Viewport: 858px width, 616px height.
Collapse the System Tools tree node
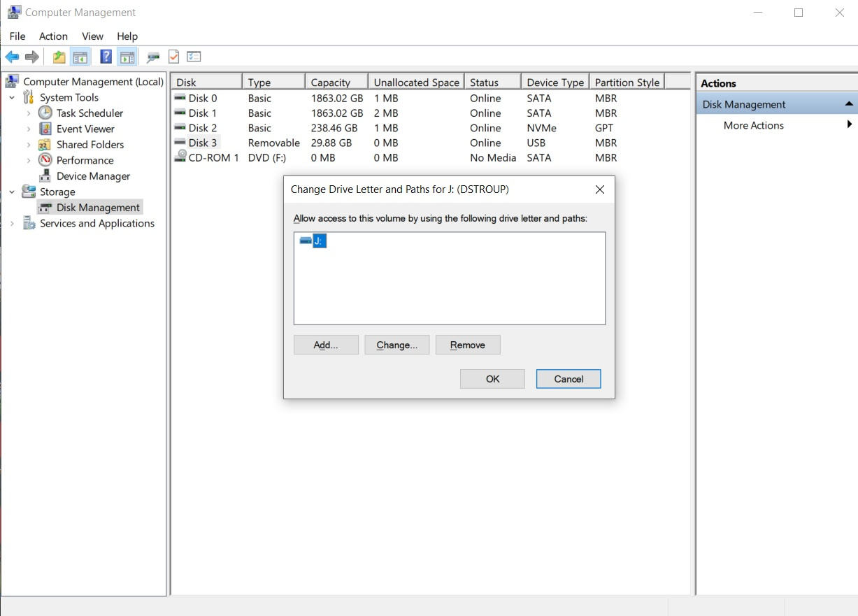tap(12, 98)
